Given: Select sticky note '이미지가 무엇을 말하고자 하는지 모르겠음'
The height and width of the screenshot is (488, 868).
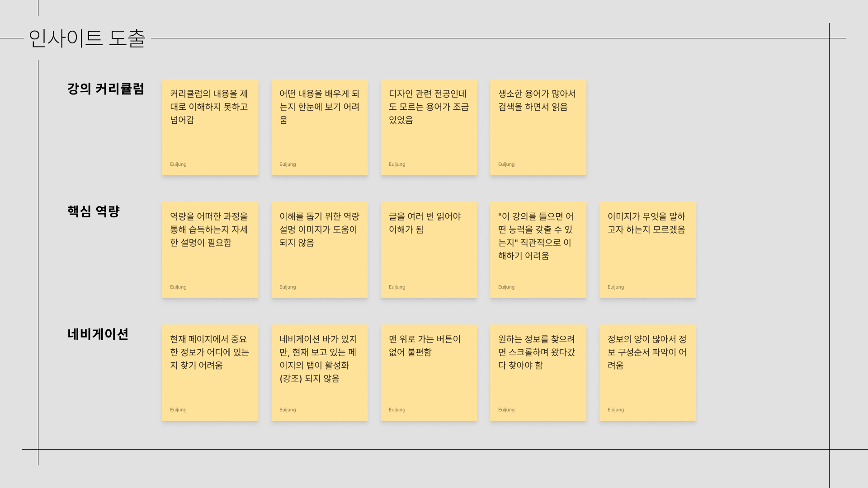Looking at the screenshot, I should click(x=647, y=250).
